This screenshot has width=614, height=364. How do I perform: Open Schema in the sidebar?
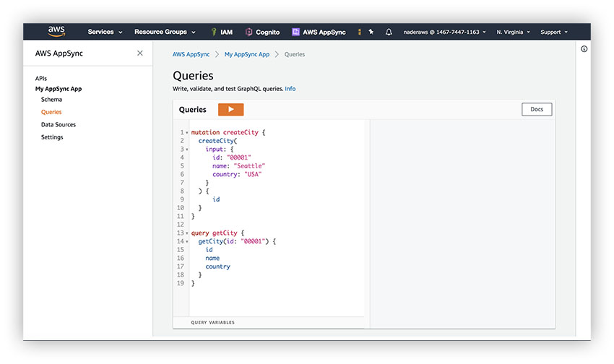51,100
